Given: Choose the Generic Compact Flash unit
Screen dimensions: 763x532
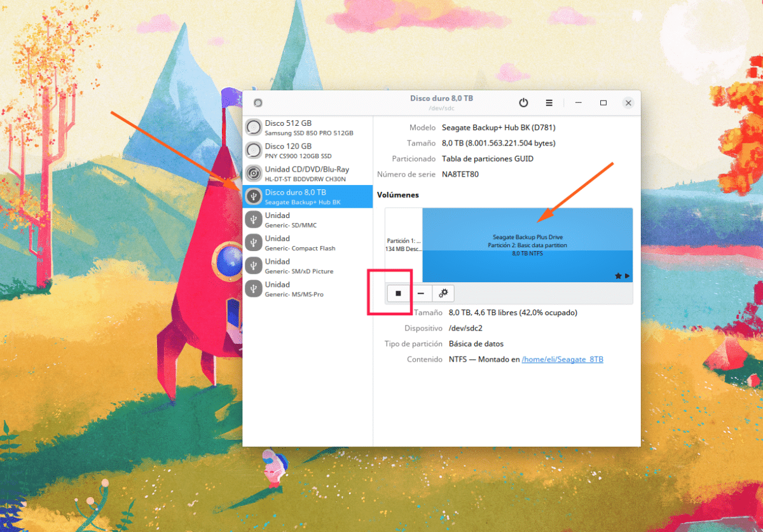Looking at the screenshot, I should coord(308,243).
